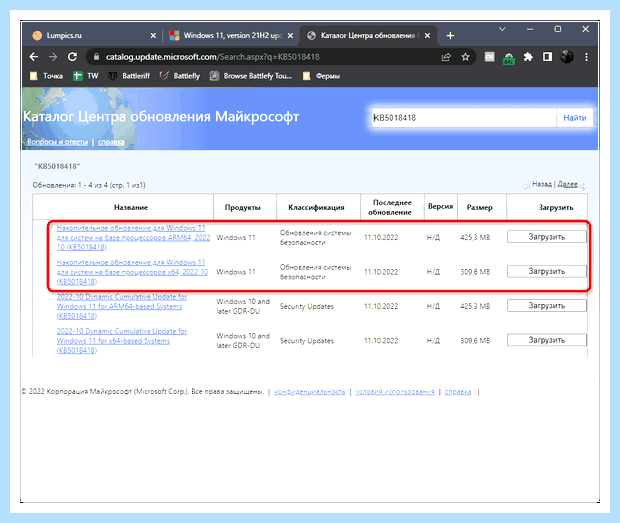This screenshot has height=523, width=620.
Task: Open the Battlefly bookmark
Action: point(180,76)
